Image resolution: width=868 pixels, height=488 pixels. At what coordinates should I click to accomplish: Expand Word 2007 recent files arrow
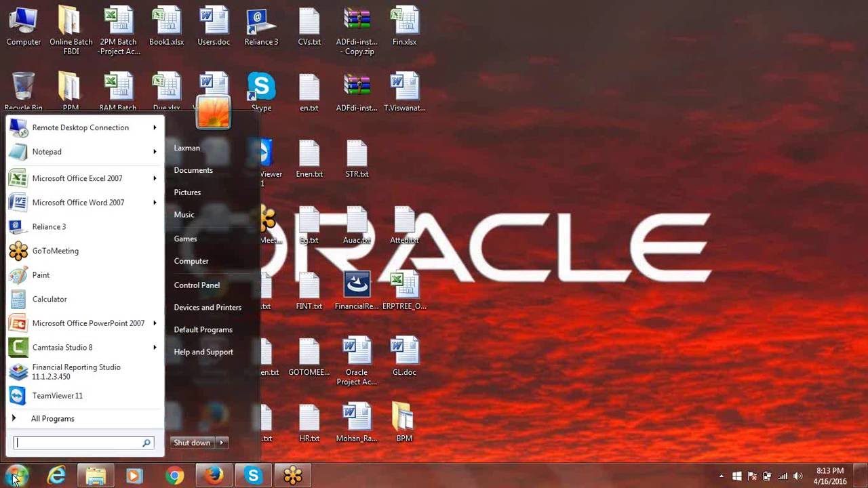pyautogui.click(x=155, y=203)
